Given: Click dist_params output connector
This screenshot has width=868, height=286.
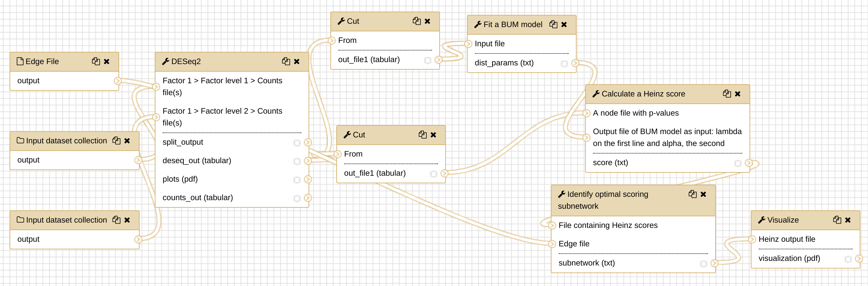Looking at the screenshot, I should coord(575,63).
